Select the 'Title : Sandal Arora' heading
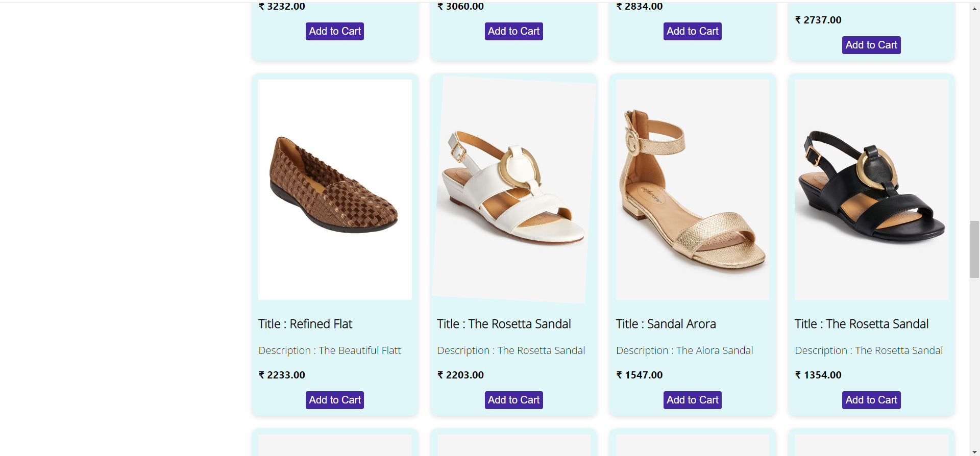Image resolution: width=980 pixels, height=456 pixels. 666,324
